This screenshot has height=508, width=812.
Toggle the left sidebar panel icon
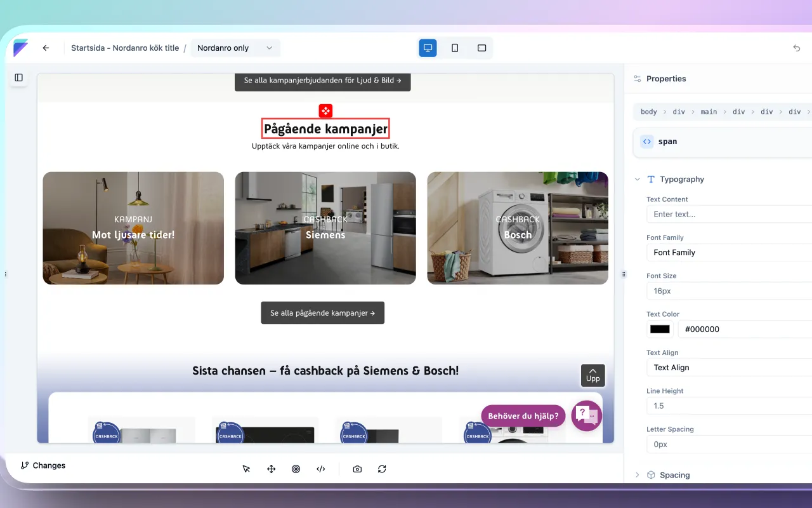18,77
